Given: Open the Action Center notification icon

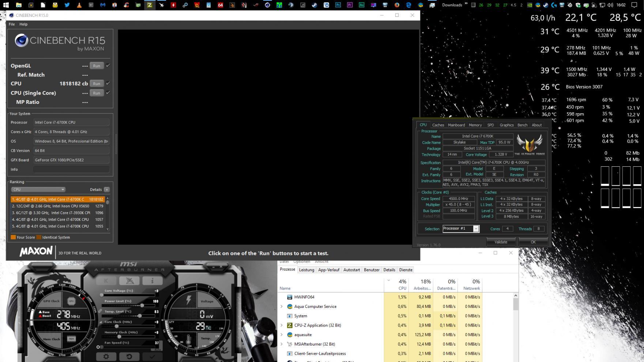Looking at the screenshot, I should click(634, 5).
